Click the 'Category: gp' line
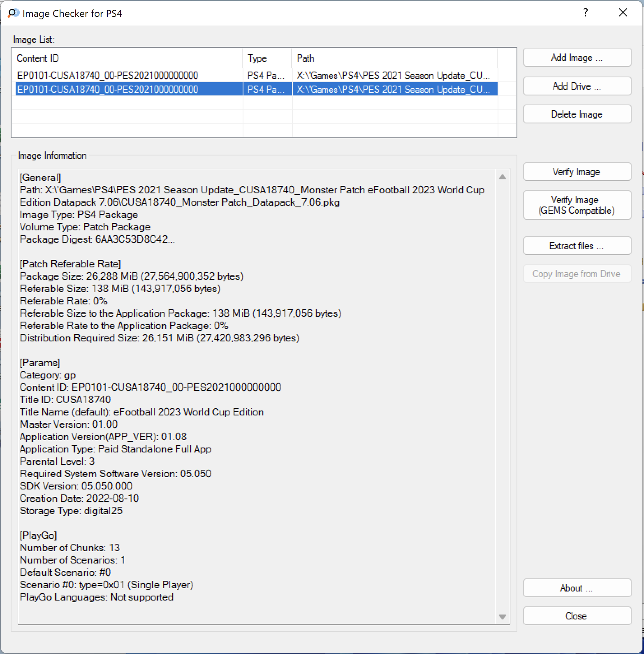The image size is (644, 654). (x=47, y=375)
